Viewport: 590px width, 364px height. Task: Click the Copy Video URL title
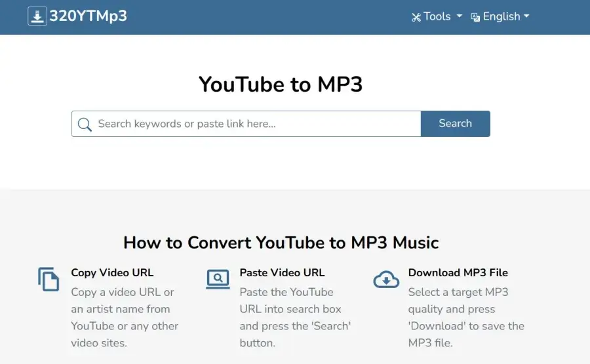112,273
